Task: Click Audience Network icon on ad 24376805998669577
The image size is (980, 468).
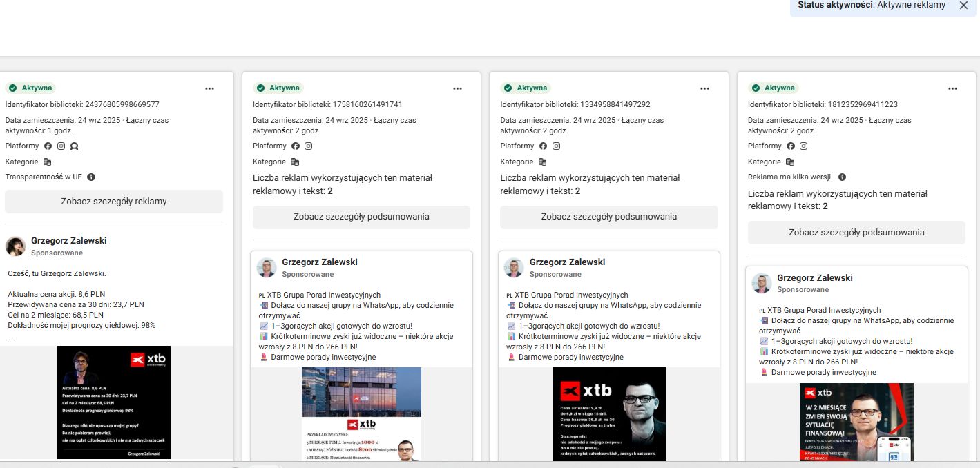Action: point(74,146)
